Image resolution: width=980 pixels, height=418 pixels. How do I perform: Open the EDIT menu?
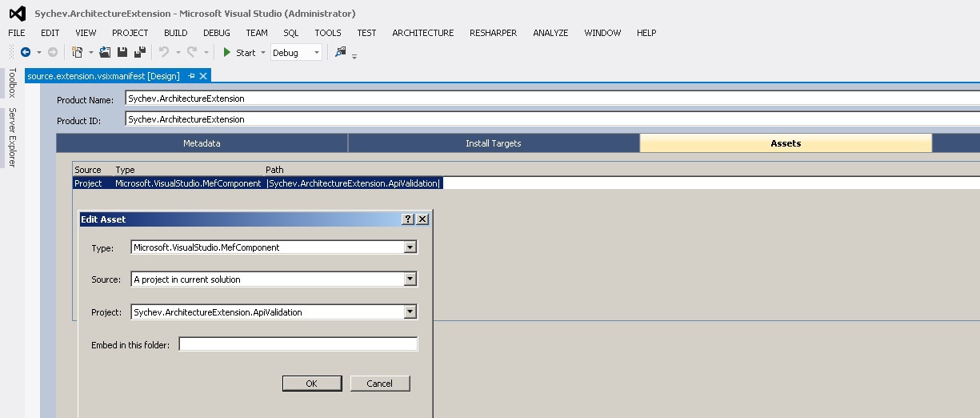coord(50,33)
